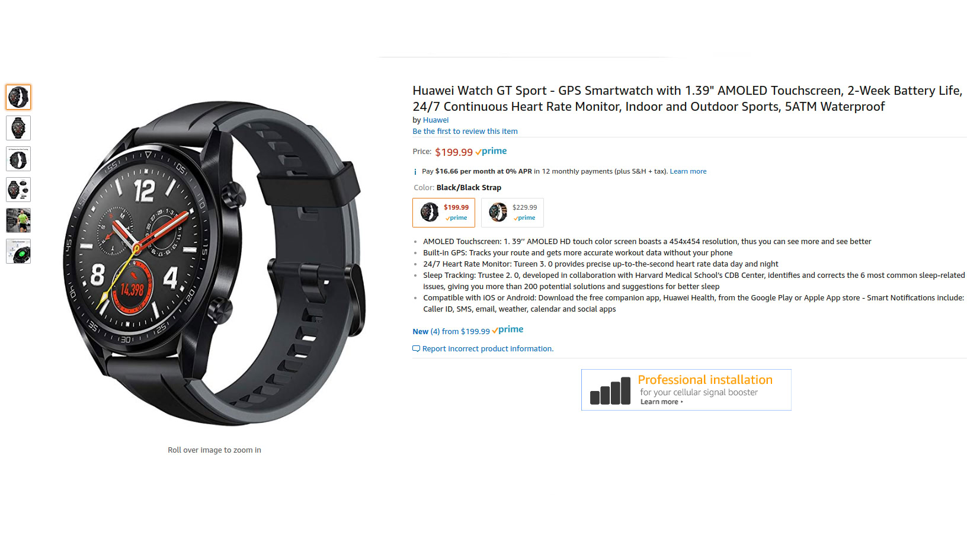Open the third product thumbnail with text

(18, 159)
